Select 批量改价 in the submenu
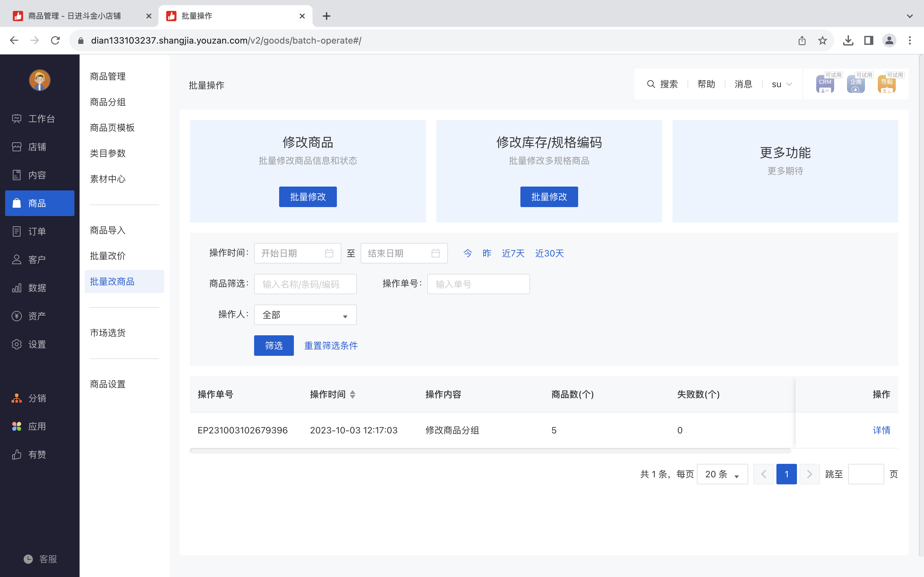This screenshot has height=577, width=924. 108,256
